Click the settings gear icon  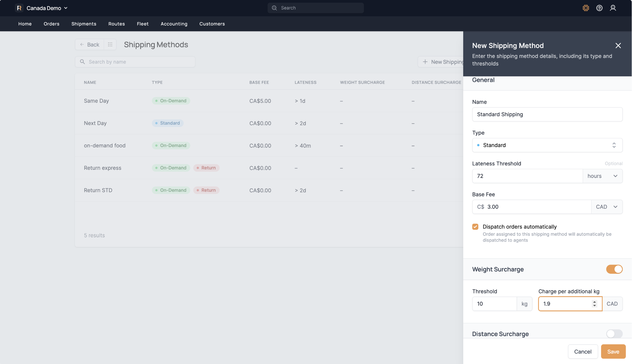point(586,8)
